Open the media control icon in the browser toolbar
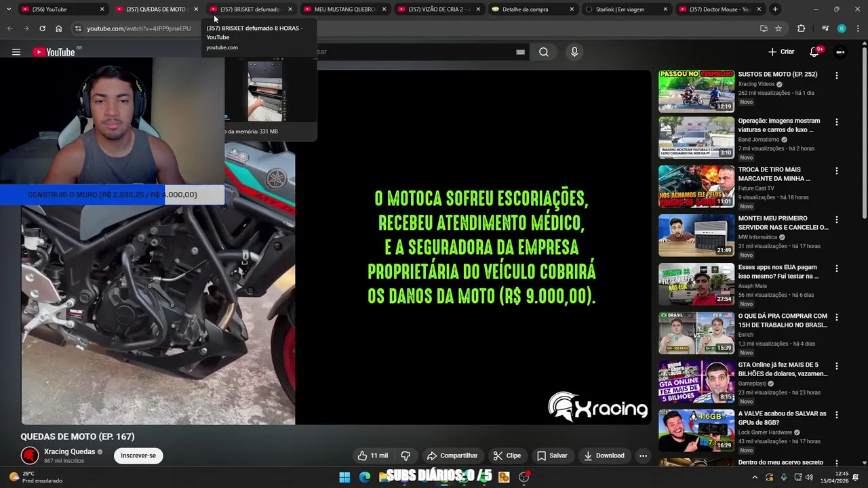This screenshot has height=488, width=868. [825, 28]
